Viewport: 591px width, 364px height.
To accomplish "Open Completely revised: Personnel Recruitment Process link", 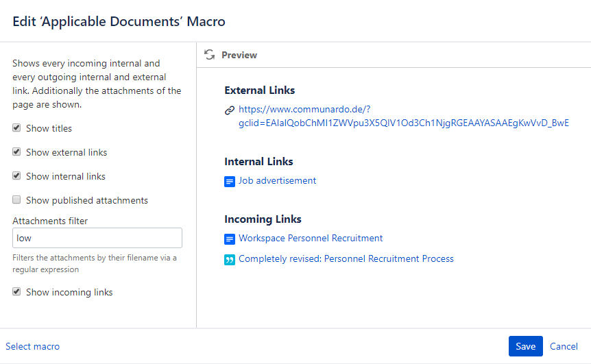I will click(x=346, y=259).
